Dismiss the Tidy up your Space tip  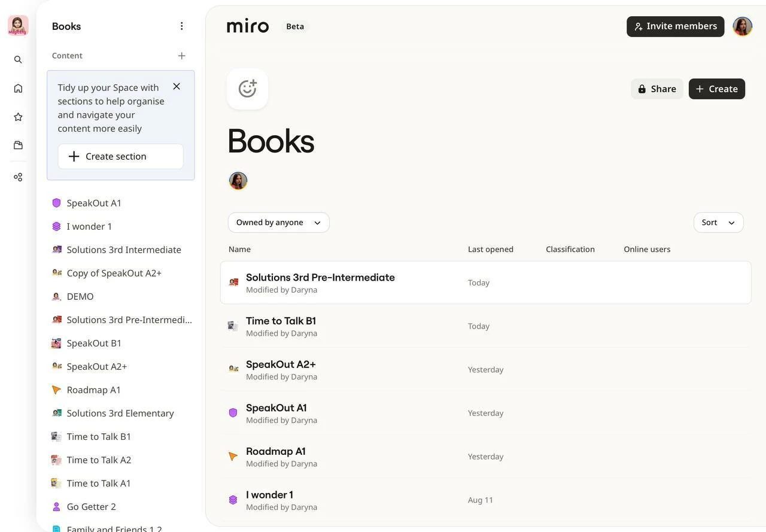click(x=177, y=86)
